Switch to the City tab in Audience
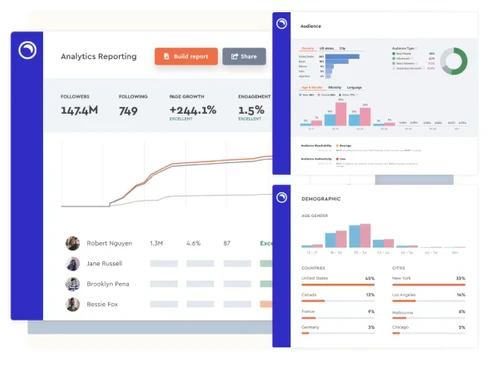The width and height of the screenshot is (500, 375). 342,48
